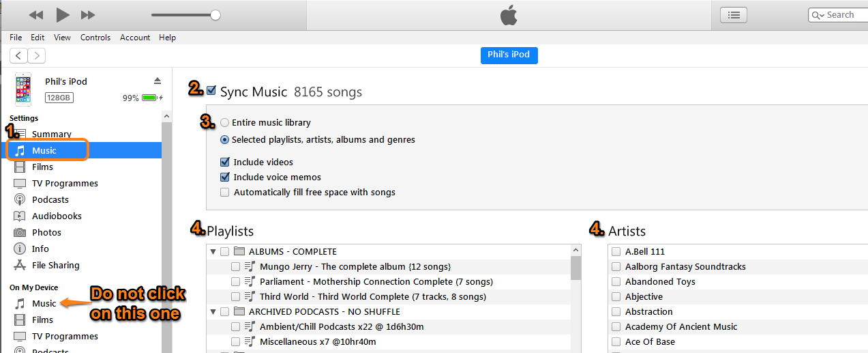This screenshot has width=868, height=353.
Task: Check the Mungo Jerry playlist checkbox
Action: click(236, 267)
